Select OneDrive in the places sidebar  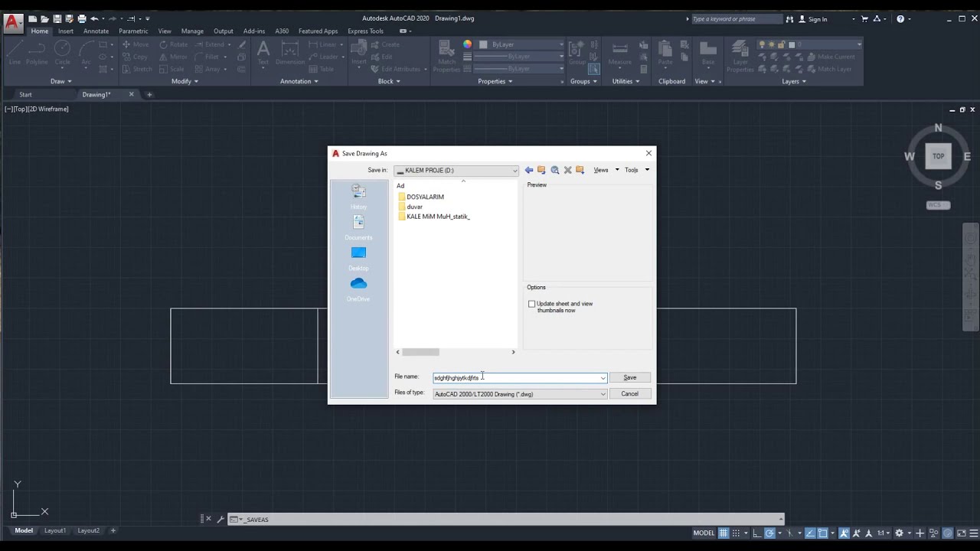pos(358,289)
